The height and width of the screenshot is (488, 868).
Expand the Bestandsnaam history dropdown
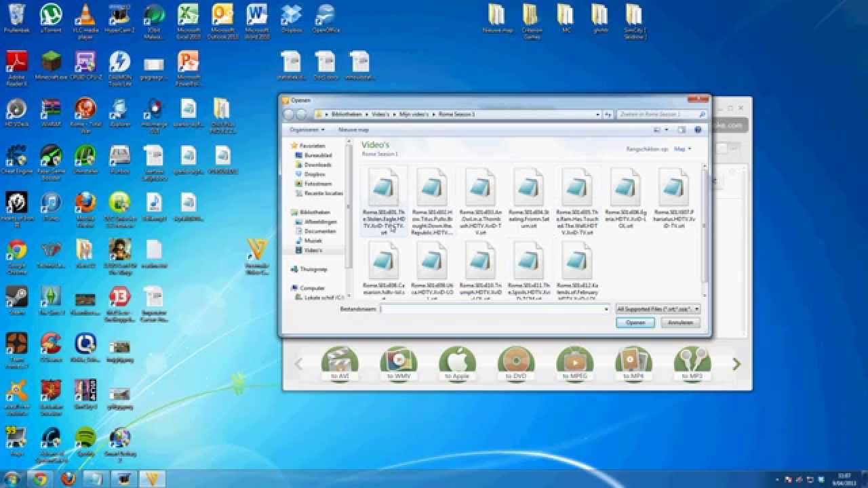click(x=606, y=309)
